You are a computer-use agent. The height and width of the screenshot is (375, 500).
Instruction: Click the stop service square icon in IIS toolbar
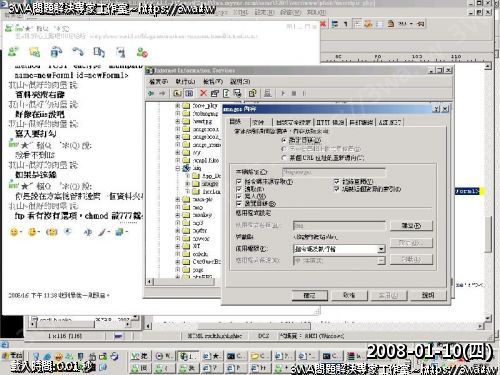click(x=294, y=93)
